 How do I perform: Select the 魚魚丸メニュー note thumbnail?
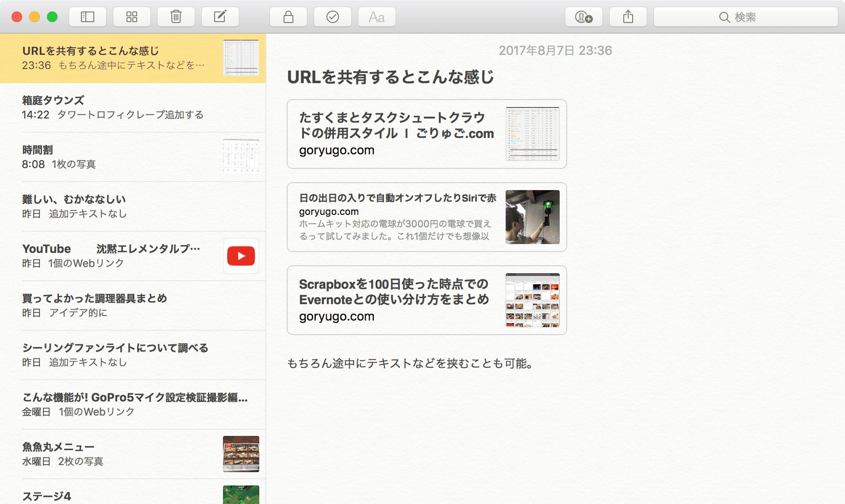pyautogui.click(x=241, y=454)
